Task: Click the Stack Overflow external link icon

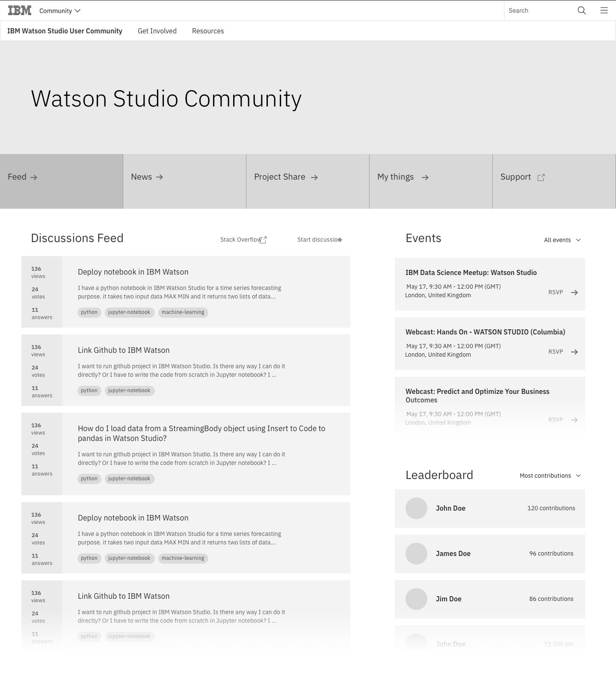Action: pos(263,240)
